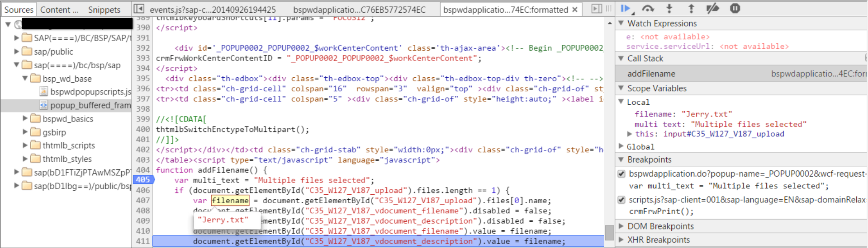Collapse the sap(====)/bc/bsp/sap folder
This screenshot has width=868, height=248.
(x=17, y=65)
